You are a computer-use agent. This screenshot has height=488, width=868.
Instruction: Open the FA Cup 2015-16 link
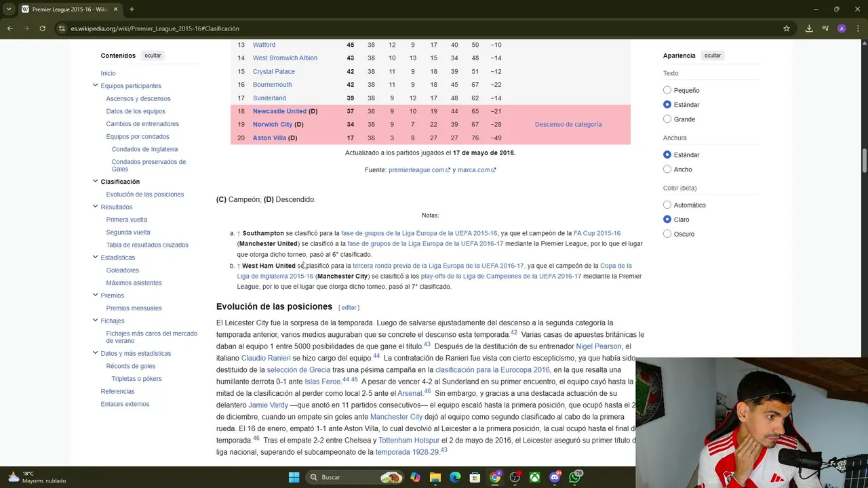click(x=597, y=233)
